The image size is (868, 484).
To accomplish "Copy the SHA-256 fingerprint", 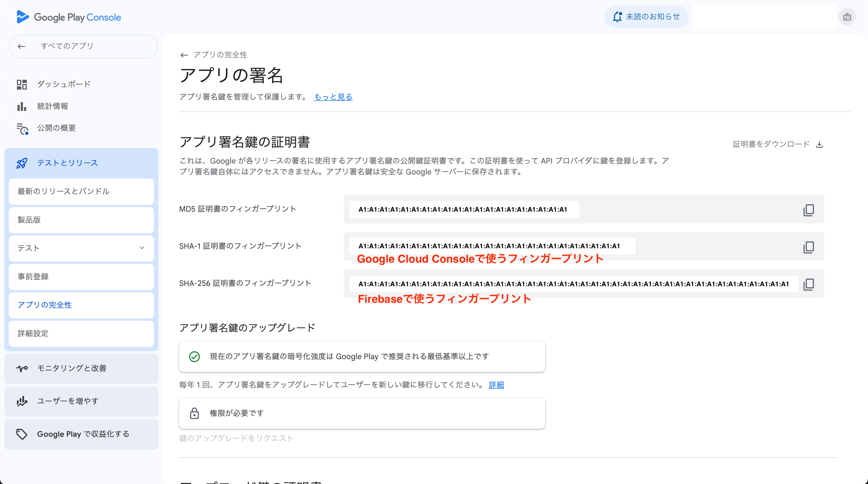I will (808, 284).
